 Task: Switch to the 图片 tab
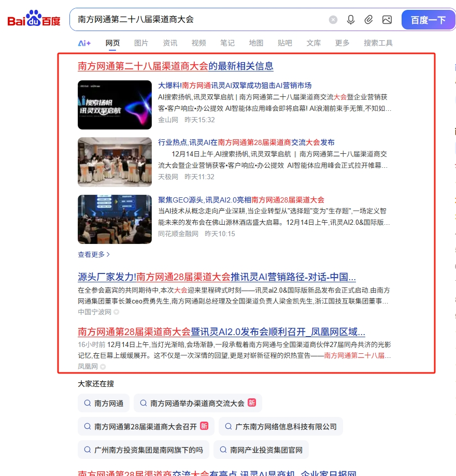coord(141,43)
